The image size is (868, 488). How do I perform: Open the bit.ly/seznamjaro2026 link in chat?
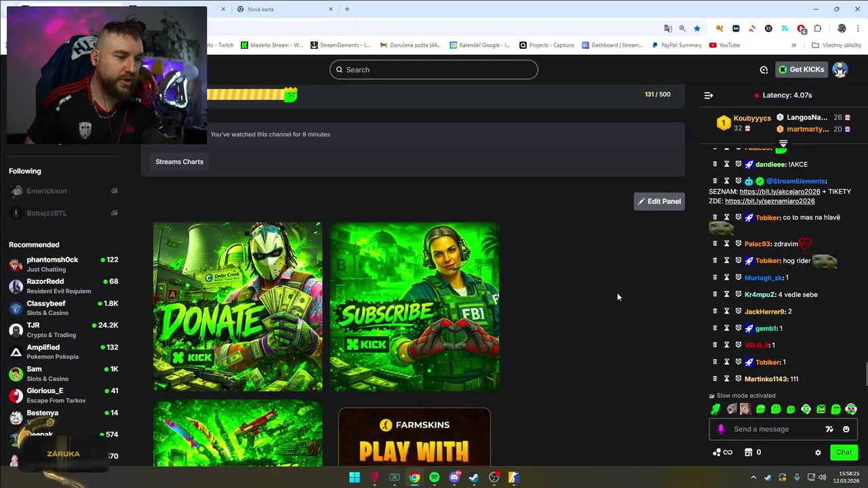pyautogui.click(x=770, y=201)
